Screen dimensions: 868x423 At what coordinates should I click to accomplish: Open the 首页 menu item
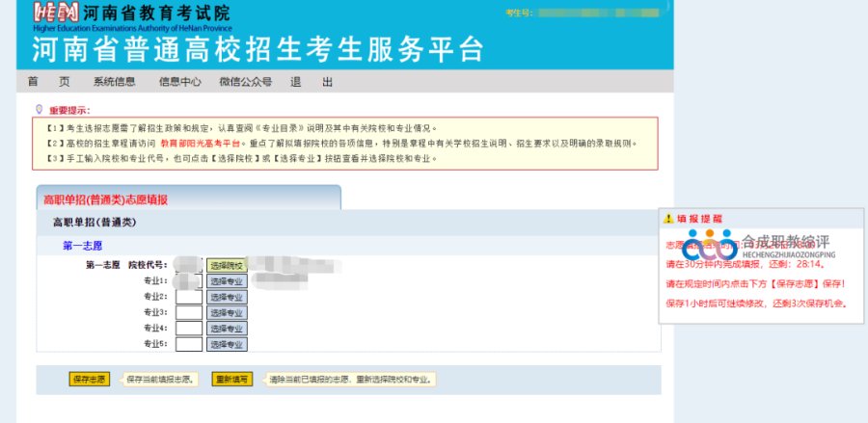[x=49, y=82]
